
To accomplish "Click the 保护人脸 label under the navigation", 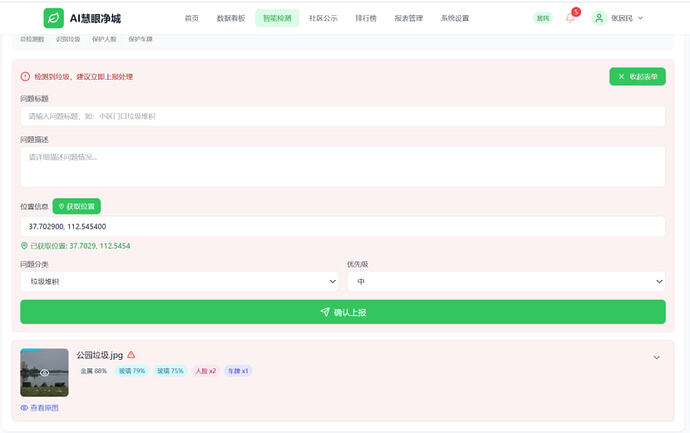I will (104, 39).
